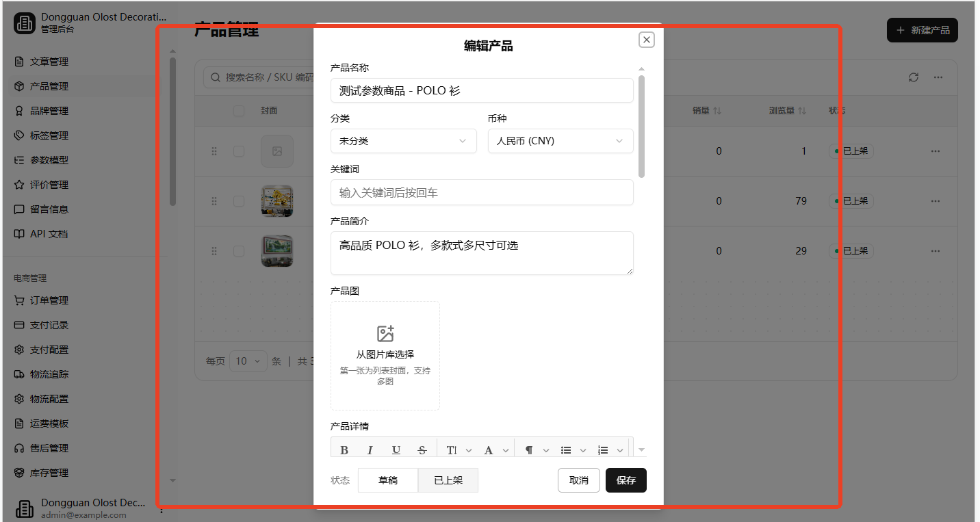This screenshot has width=980, height=522.
Task: Click the 取消 button
Action: (579, 480)
